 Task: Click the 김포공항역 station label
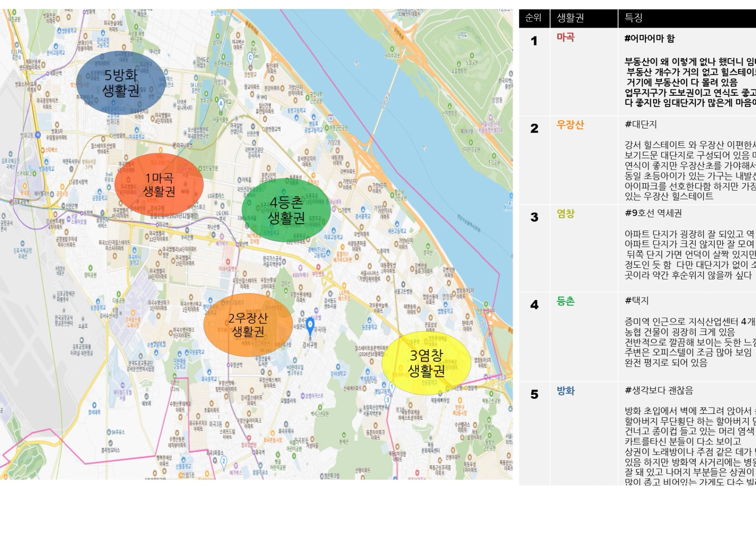pos(23,202)
